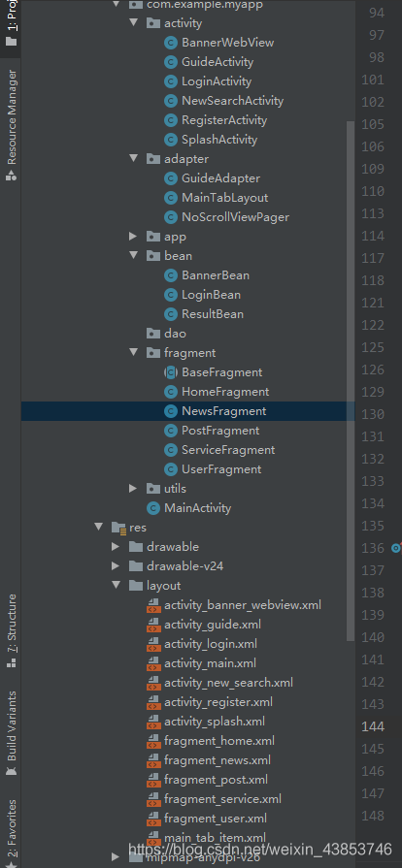Open the Resource Manager side tab
Screen dimensions: 402x868
point(11,125)
